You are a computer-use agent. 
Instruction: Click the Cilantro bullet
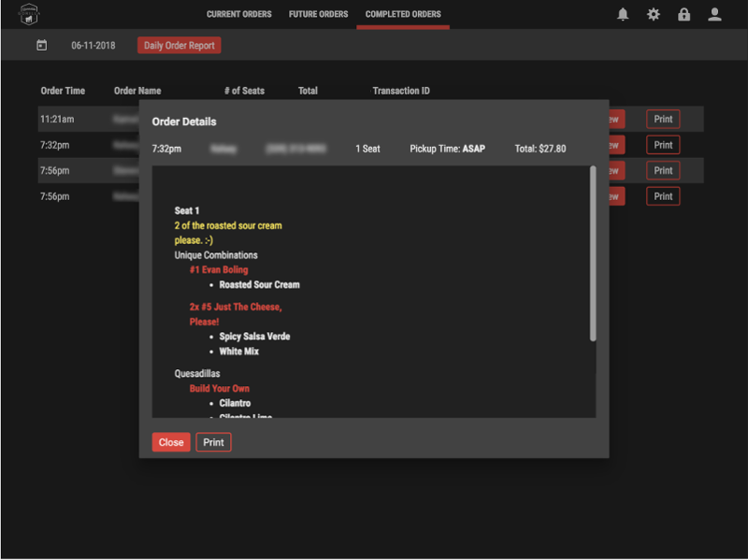(235, 403)
